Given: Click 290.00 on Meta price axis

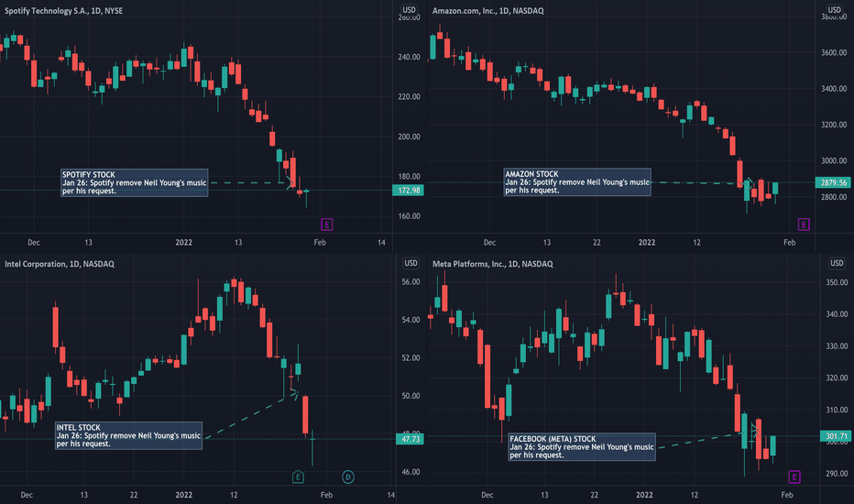Looking at the screenshot, I should pos(837,474).
